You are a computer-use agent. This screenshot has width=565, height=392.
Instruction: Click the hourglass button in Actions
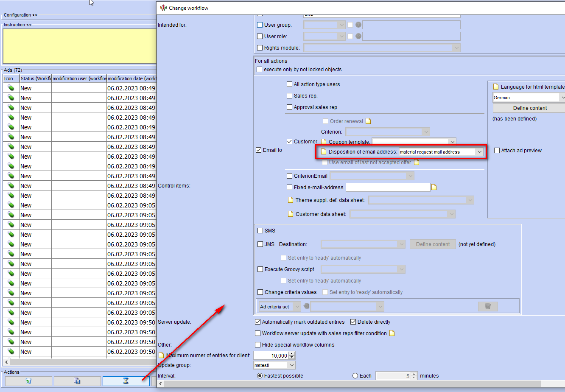126,381
